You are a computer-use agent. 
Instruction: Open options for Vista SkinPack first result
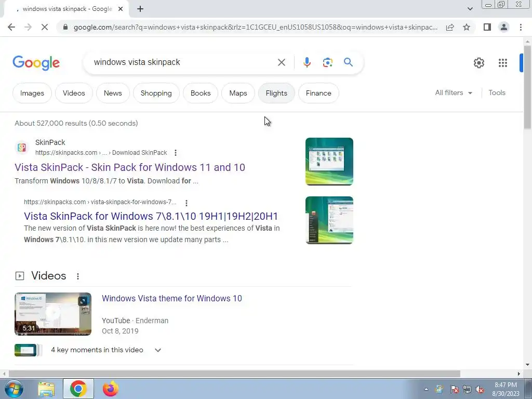click(x=176, y=153)
